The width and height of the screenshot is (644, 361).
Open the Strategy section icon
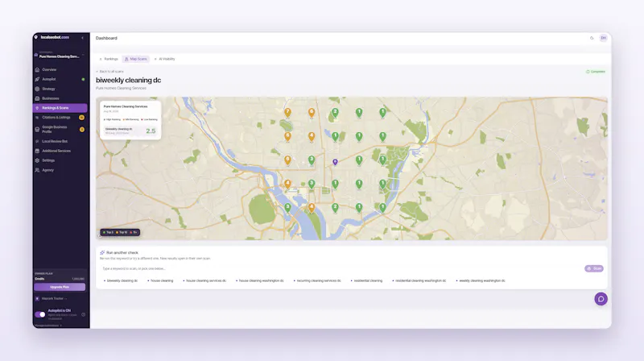point(37,89)
